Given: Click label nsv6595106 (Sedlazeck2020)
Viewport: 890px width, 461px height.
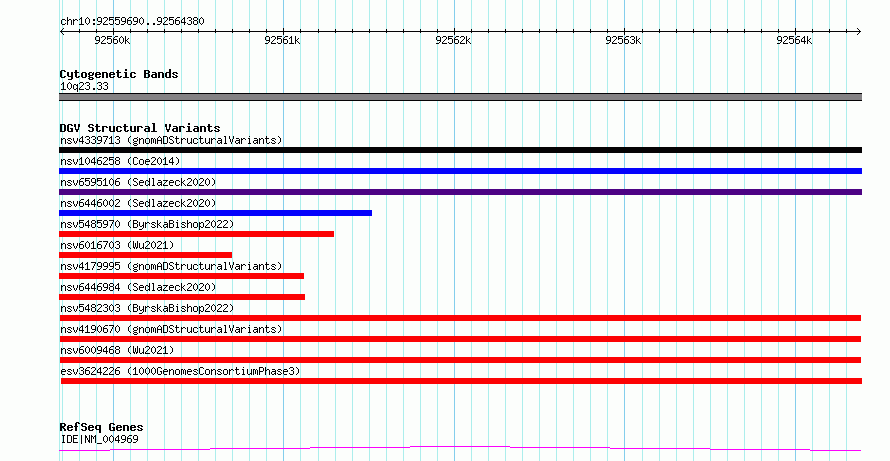Looking at the screenshot, I should pyautogui.click(x=138, y=182).
